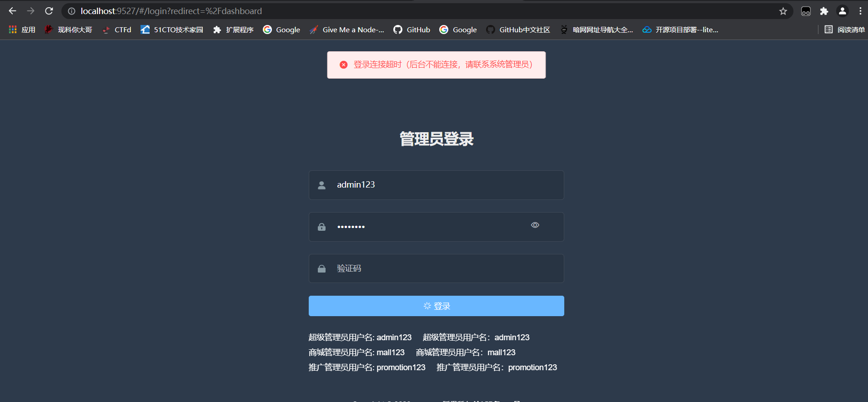
Task: Open the CTFd bookmark
Action: pos(117,30)
